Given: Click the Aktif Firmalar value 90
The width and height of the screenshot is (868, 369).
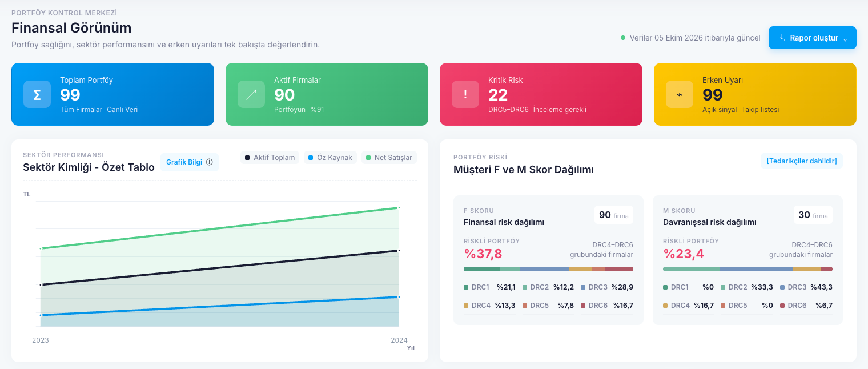Looking at the screenshot, I should [x=284, y=94].
